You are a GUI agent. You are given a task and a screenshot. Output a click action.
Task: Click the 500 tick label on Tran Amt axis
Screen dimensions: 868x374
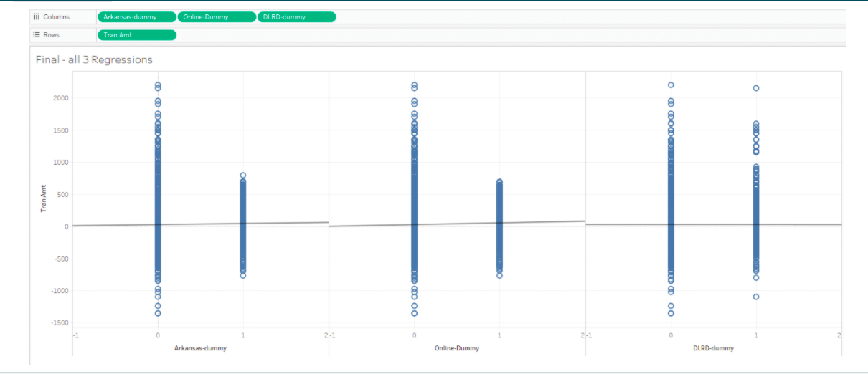tap(62, 194)
